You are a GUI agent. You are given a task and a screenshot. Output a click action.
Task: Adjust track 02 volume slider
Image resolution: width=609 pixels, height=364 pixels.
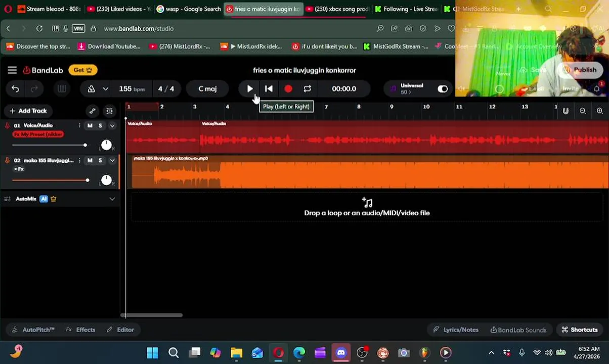pos(51,180)
